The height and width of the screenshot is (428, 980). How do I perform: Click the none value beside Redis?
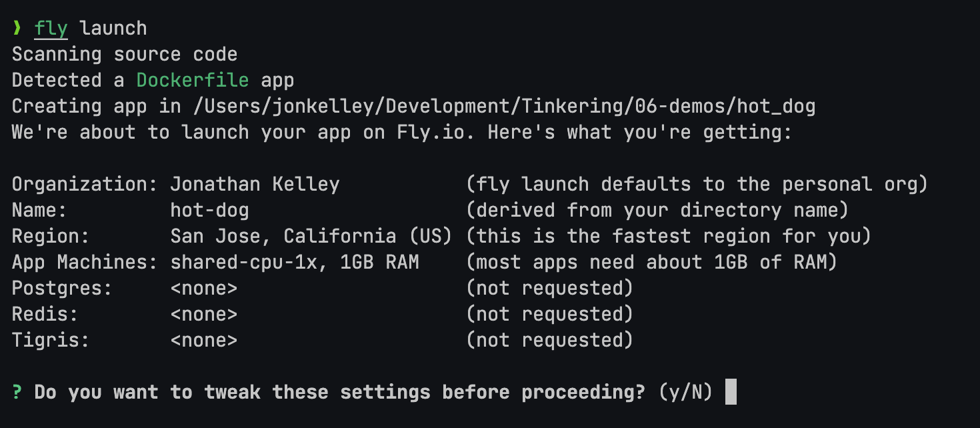203,314
